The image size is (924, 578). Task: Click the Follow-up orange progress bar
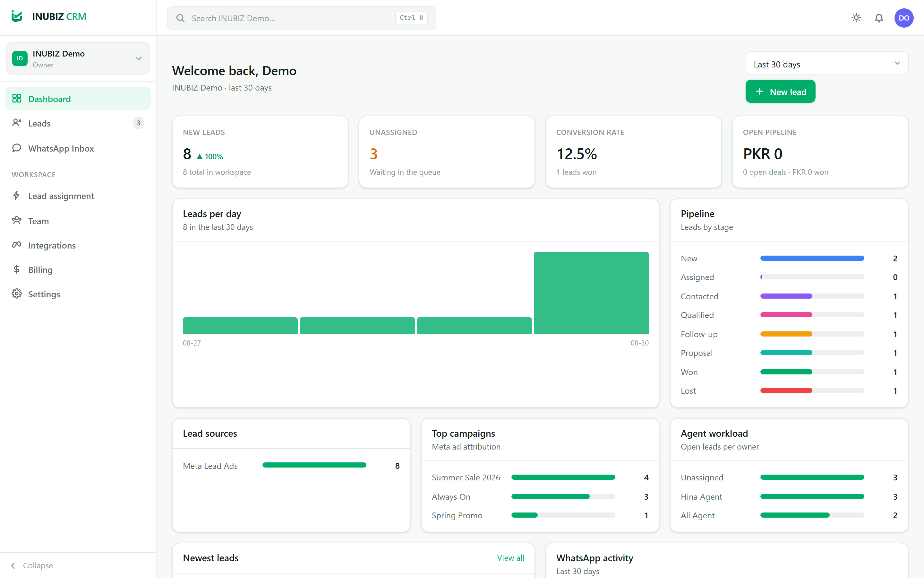(x=786, y=334)
